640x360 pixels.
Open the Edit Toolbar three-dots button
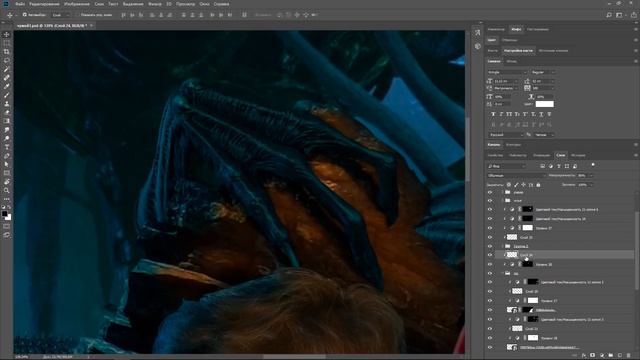7,199
